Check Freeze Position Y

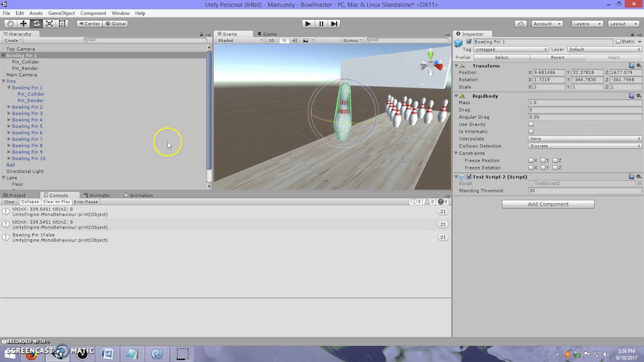pos(543,160)
